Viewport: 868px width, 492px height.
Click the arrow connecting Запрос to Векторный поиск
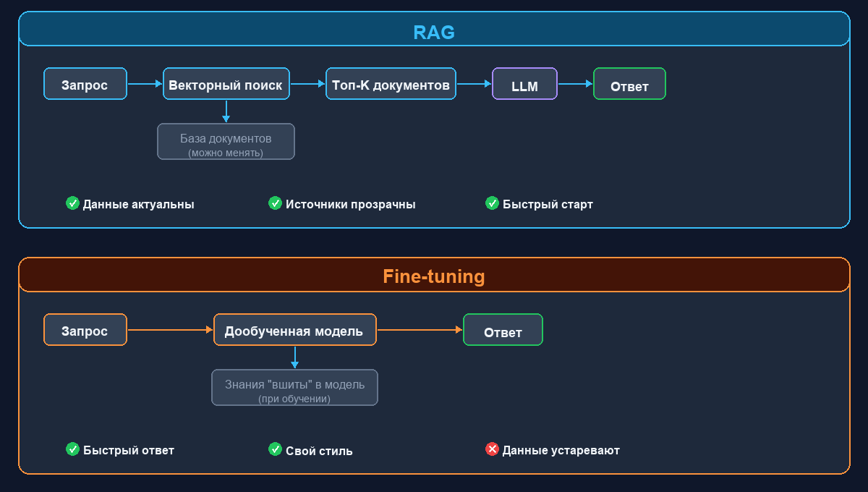pos(145,84)
